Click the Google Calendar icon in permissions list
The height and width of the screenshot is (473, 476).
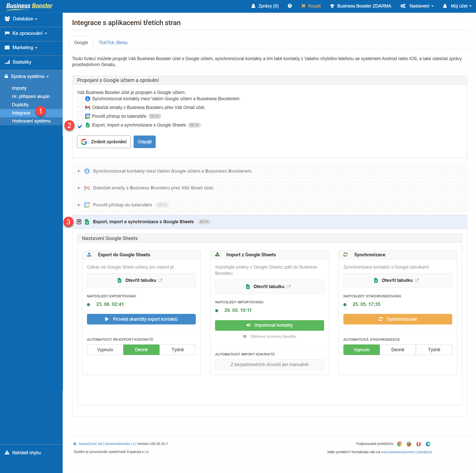tap(87, 116)
